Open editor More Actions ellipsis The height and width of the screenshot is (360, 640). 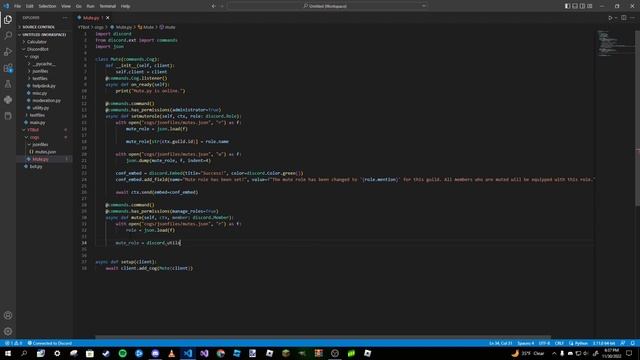(632, 18)
